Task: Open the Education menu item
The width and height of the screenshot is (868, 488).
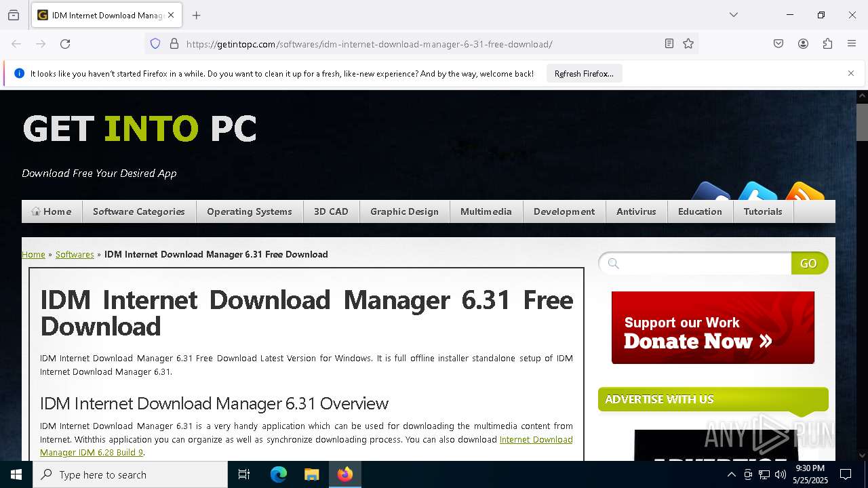Action: coord(700,211)
